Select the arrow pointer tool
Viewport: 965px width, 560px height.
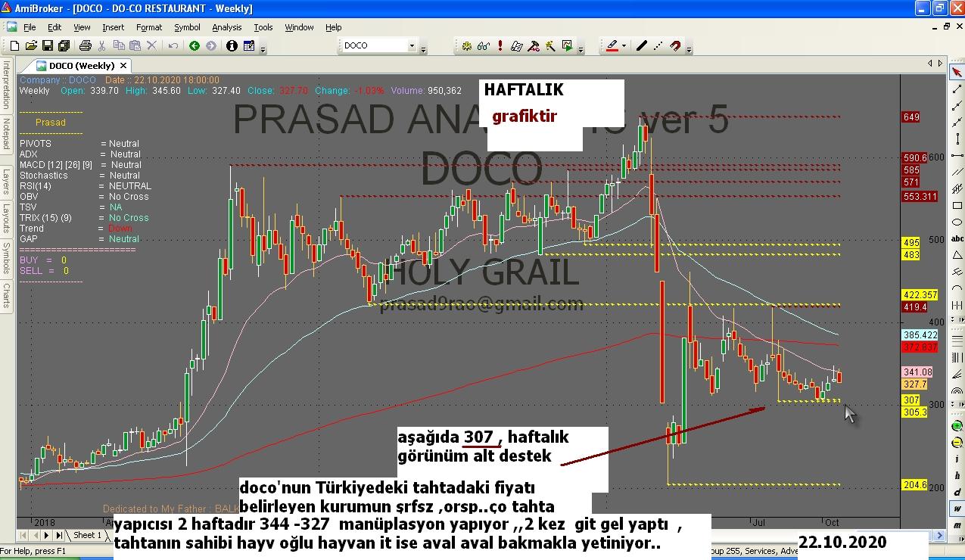(x=957, y=73)
